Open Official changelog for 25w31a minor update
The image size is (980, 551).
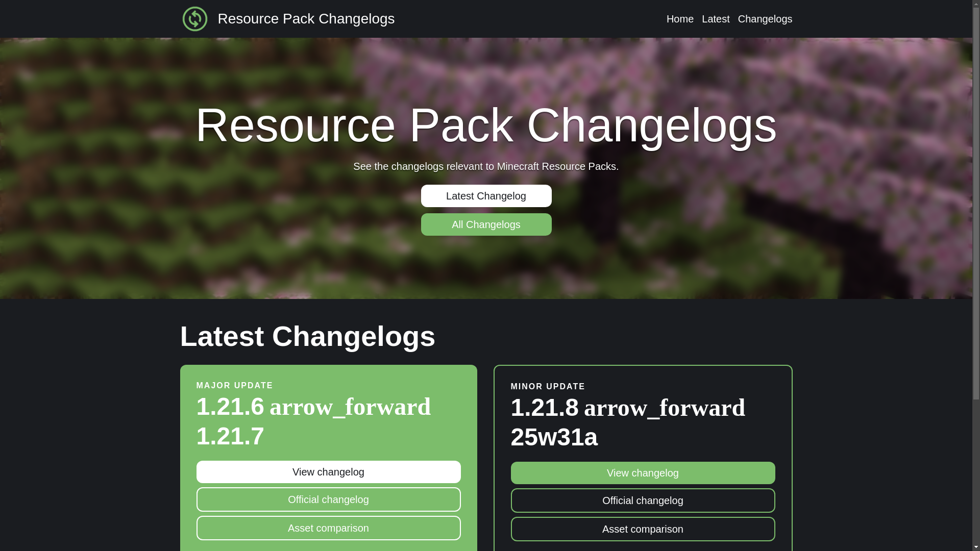point(643,500)
